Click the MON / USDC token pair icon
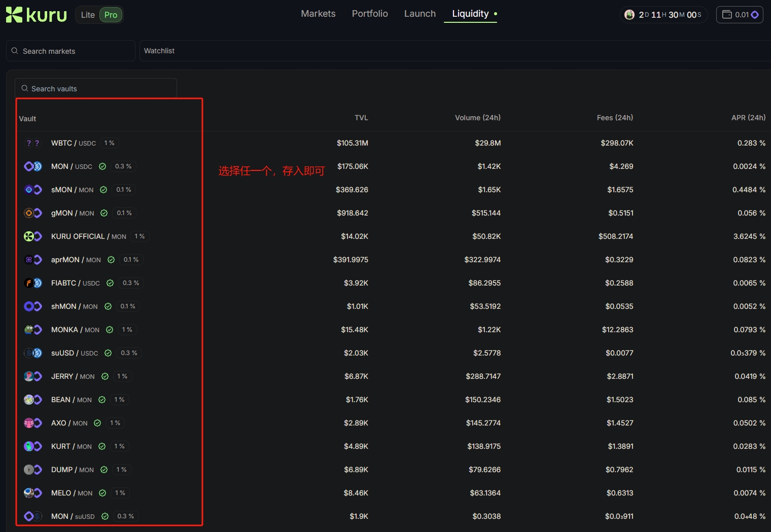Viewport: 771px width, 532px height. (33, 166)
